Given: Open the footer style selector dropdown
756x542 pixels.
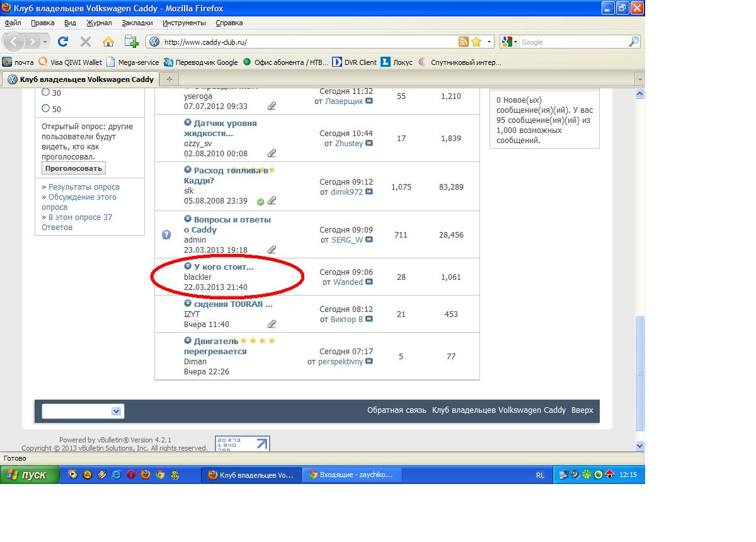Looking at the screenshot, I should tap(83, 411).
